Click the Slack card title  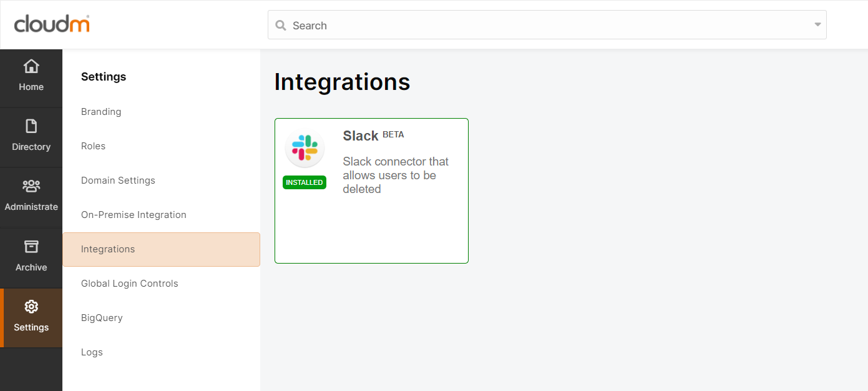[x=361, y=136]
